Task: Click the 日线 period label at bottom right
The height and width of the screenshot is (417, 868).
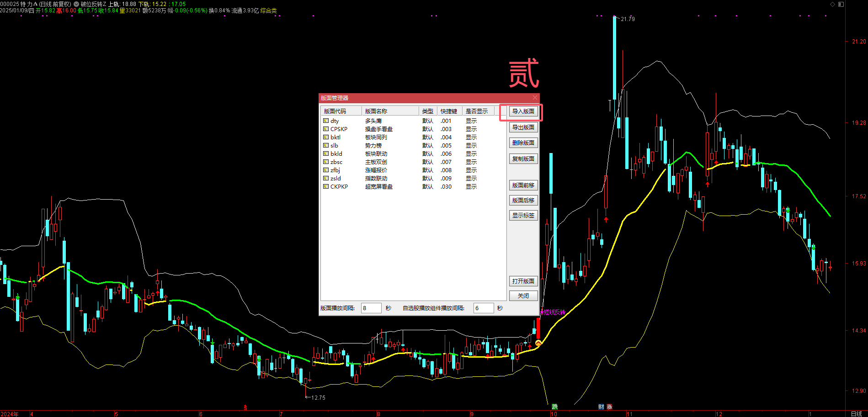Action: [x=856, y=414]
